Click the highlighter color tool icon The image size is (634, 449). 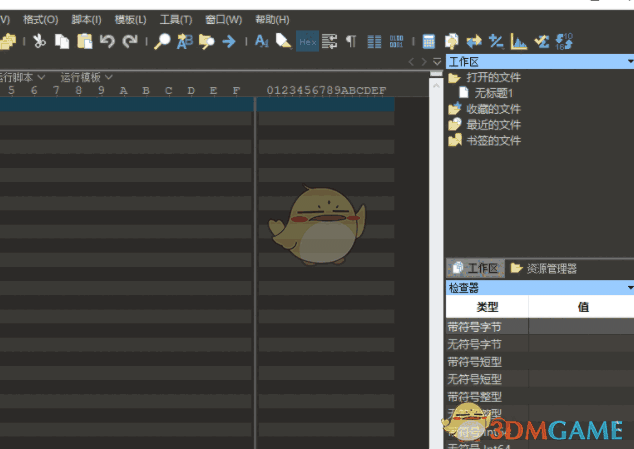click(x=283, y=41)
